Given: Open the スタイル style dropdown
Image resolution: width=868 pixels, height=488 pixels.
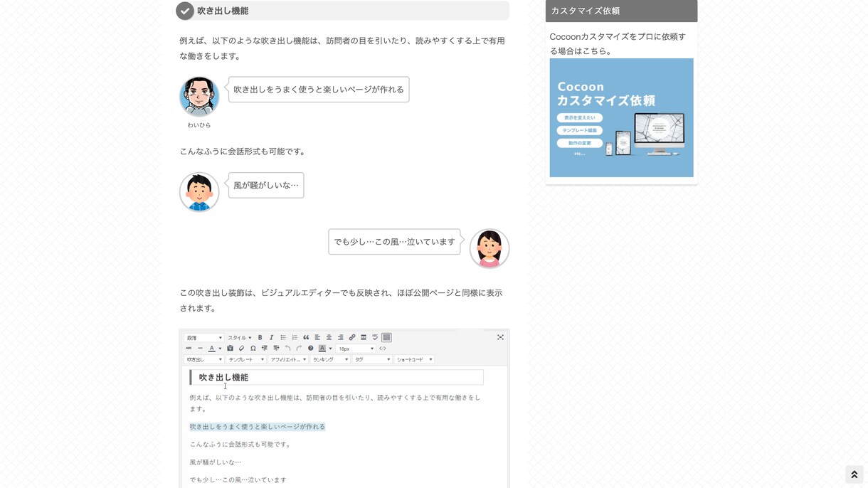Looking at the screenshot, I should tap(240, 338).
